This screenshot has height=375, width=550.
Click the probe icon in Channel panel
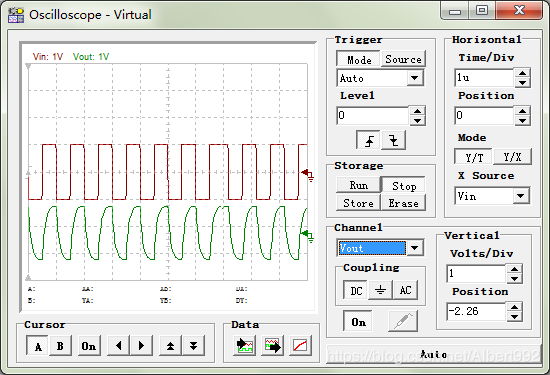[403, 321]
